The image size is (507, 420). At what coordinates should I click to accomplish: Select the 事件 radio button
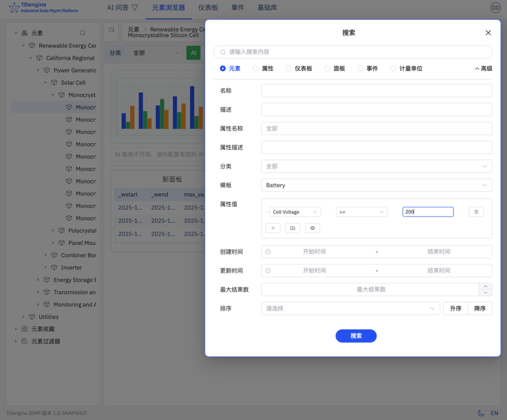point(360,68)
